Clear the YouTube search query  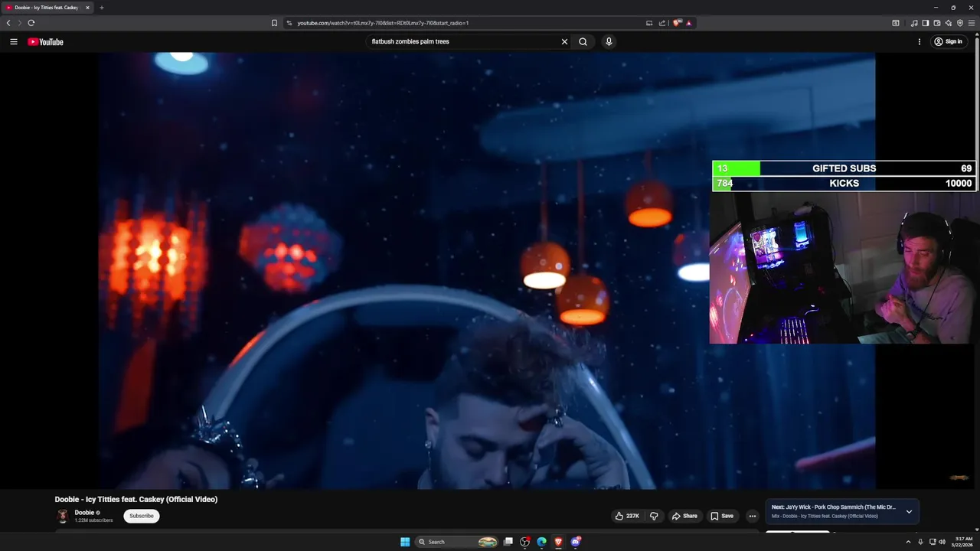564,41
